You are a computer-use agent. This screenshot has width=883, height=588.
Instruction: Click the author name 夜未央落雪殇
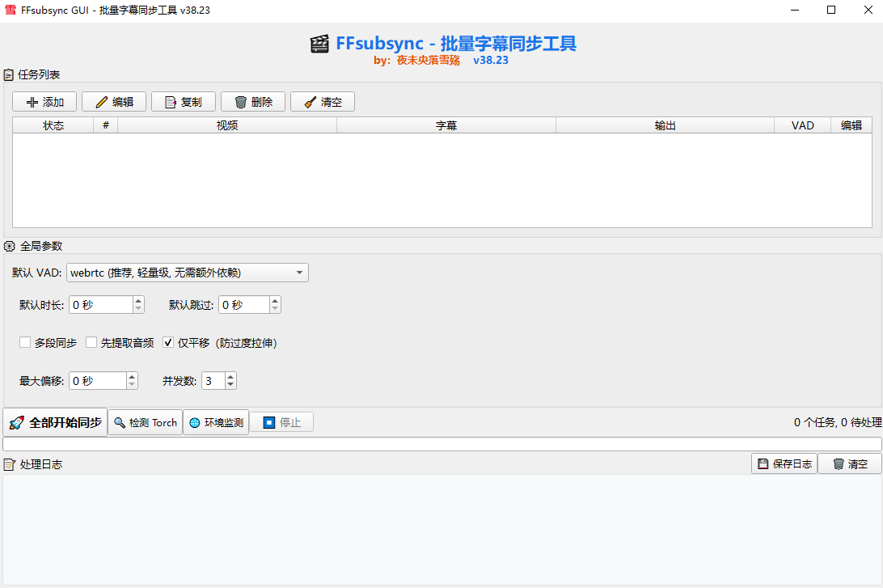[x=428, y=61]
